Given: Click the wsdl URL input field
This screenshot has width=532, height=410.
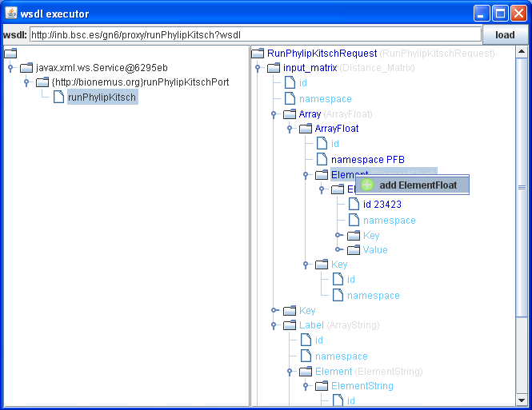Looking at the screenshot, I should tap(254, 34).
